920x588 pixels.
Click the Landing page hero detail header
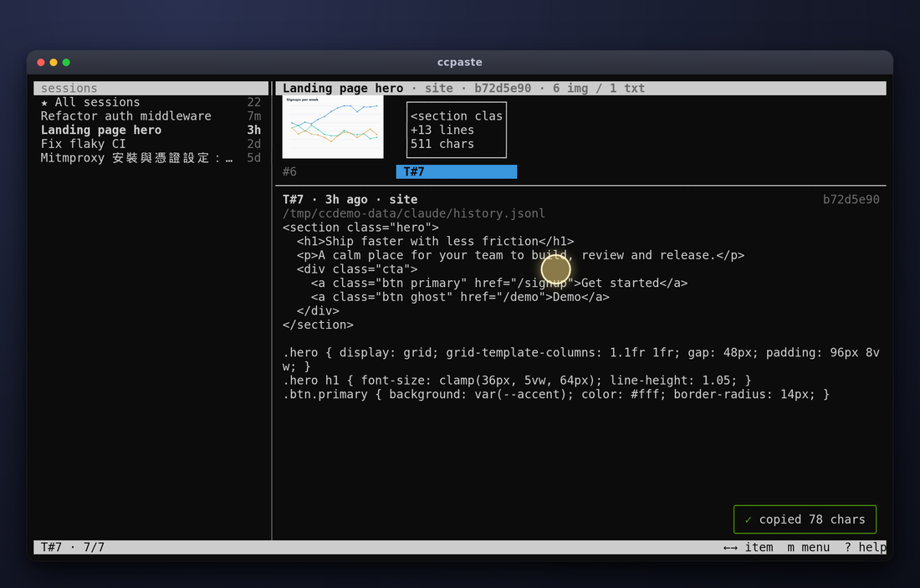[x=581, y=88]
